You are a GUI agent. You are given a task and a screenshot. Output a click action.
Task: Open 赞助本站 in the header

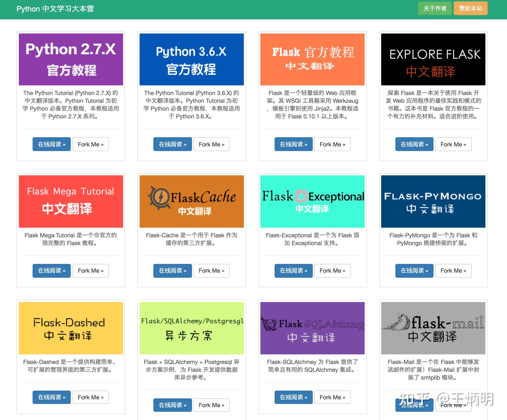(x=470, y=8)
